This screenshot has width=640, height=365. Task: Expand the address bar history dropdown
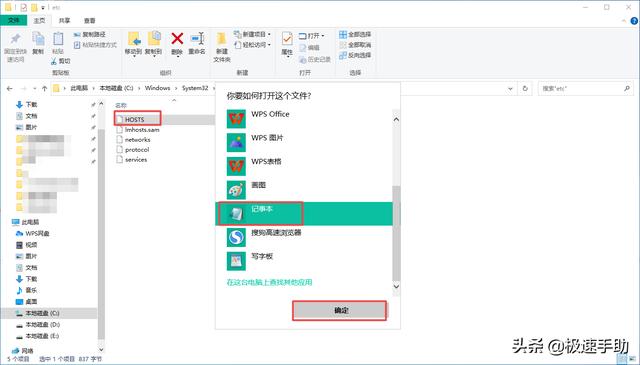pyautogui.click(x=510, y=88)
